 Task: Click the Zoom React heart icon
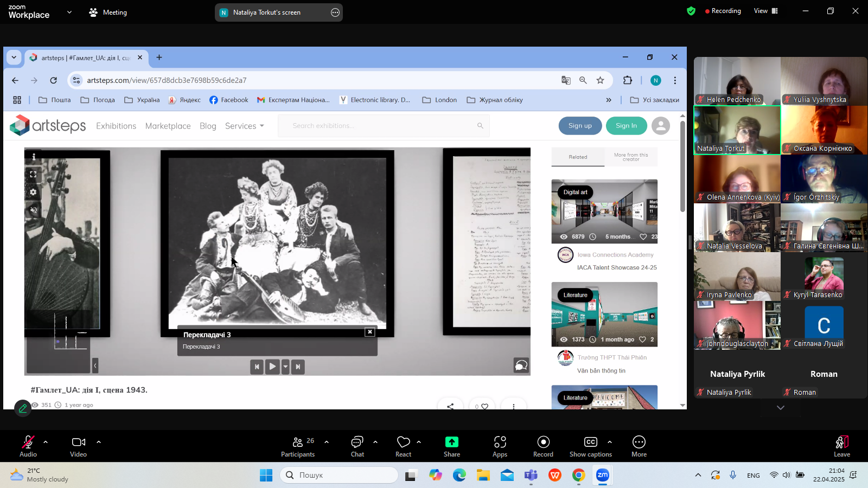[403, 442]
